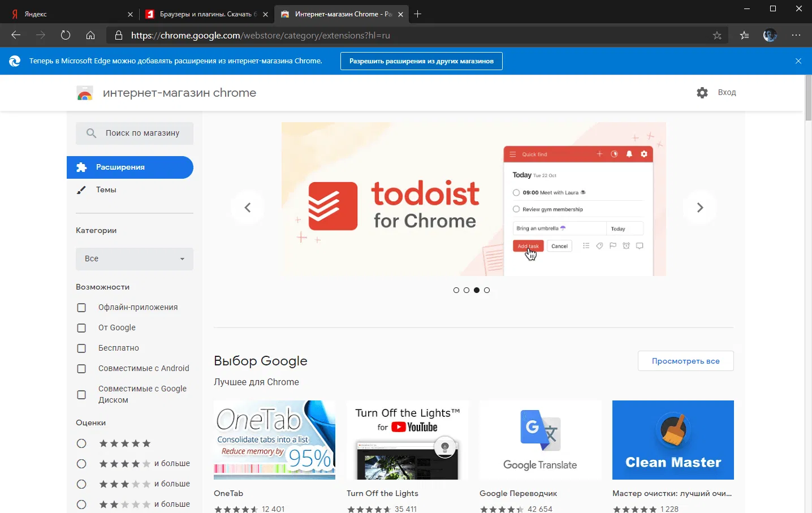Open OneTab extension thumbnail
The image size is (812, 513).
[275, 440]
